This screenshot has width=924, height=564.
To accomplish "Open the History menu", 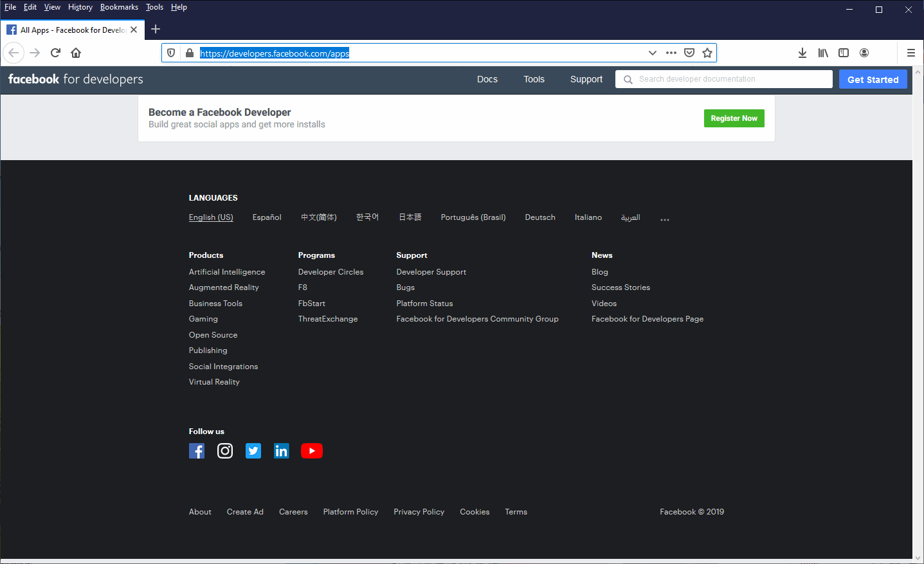I will pos(80,7).
